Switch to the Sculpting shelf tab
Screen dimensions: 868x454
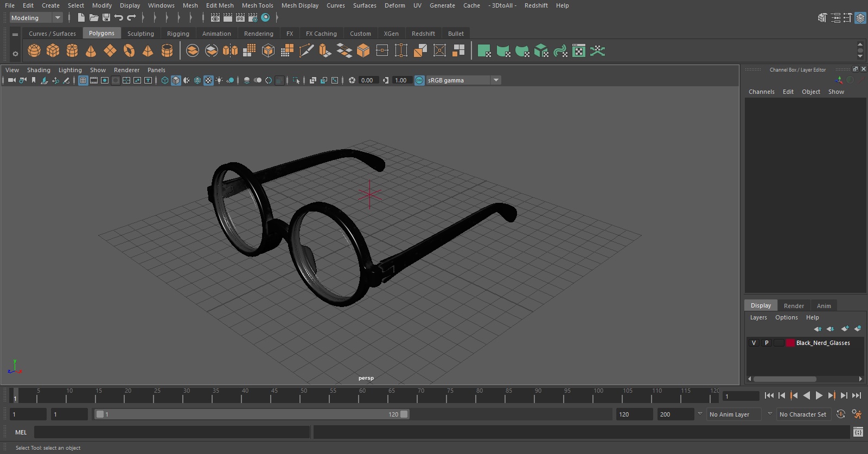tap(141, 34)
